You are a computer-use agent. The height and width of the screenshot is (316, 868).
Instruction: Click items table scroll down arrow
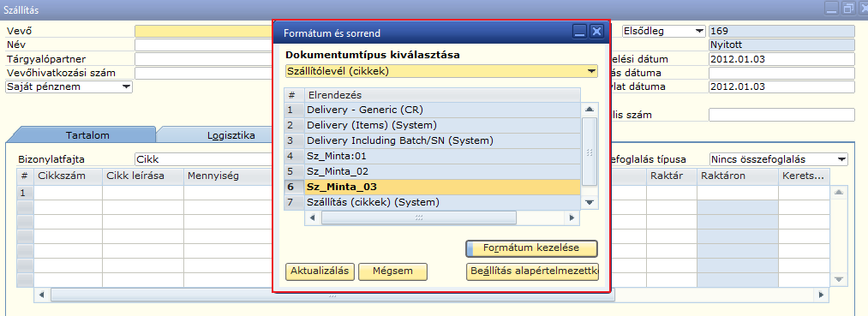(x=839, y=280)
